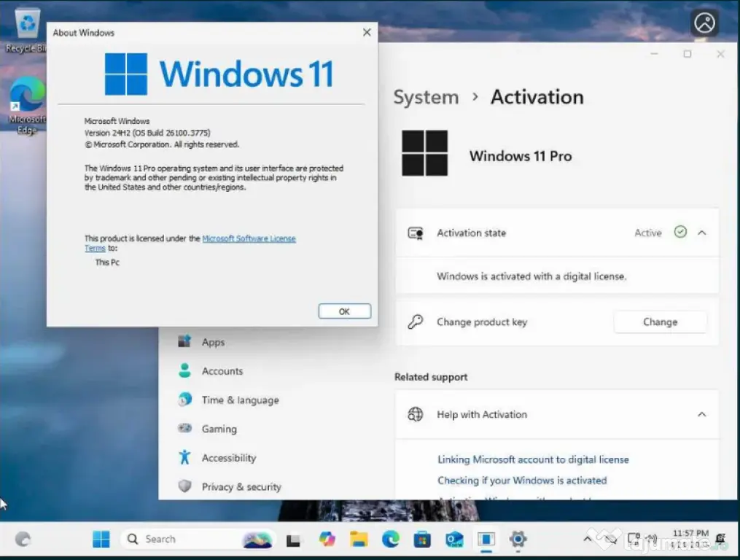Click Change next to product key

pos(660,322)
